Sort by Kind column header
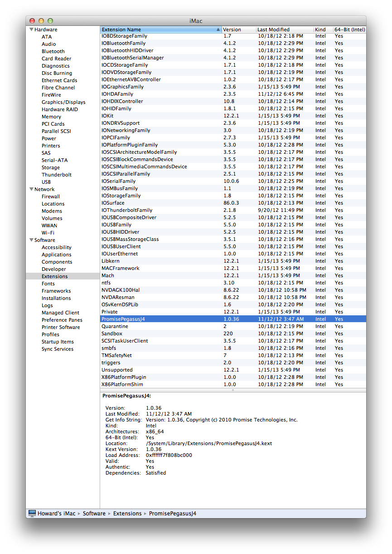Image resolution: width=392 pixels, height=554 pixels. (x=323, y=29)
